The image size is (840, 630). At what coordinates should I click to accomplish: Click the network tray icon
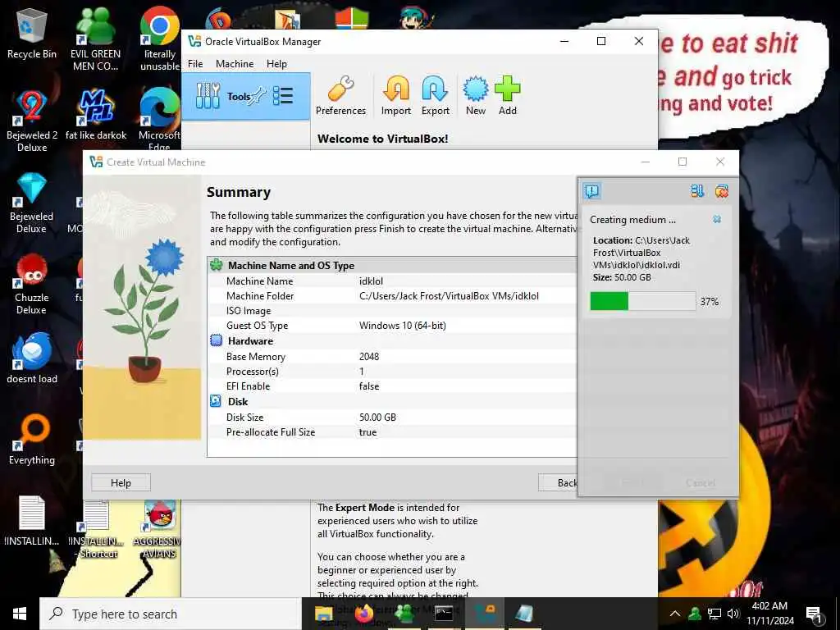(714, 614)
